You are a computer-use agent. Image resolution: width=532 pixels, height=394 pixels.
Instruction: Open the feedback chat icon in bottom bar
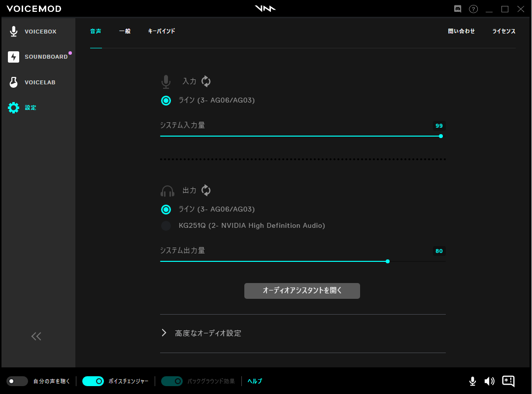508,381
